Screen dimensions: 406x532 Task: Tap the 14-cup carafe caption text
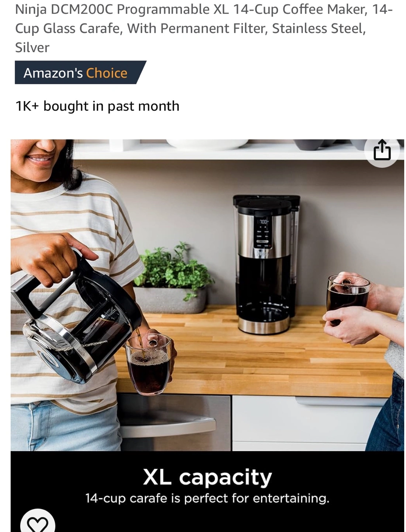(x=207, y=498)
